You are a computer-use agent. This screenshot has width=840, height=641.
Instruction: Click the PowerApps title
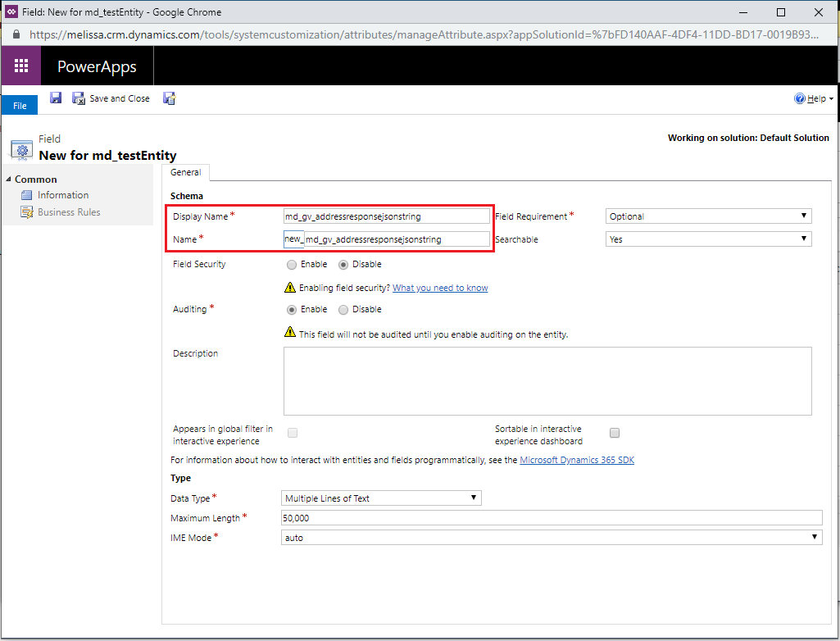(97, 66)
